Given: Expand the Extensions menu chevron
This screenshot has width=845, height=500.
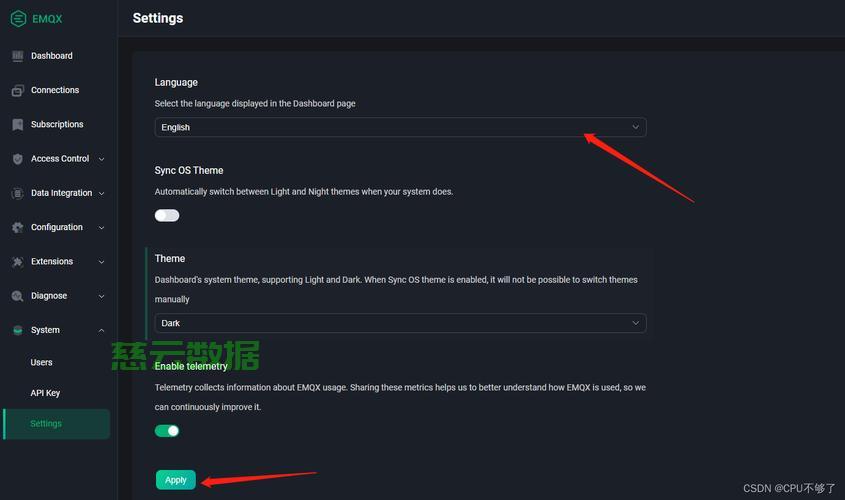Looking at the screenshot, I should pyautogui.click(x=101, y=262).
